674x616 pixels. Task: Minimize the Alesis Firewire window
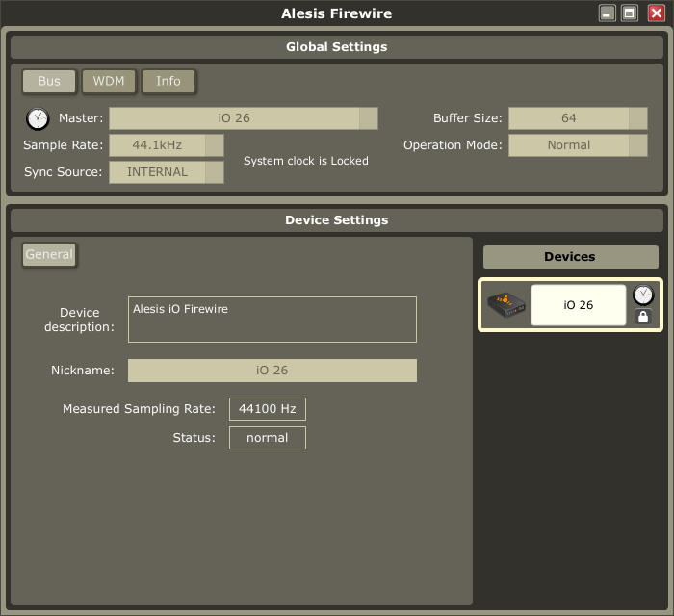point(607,13)
